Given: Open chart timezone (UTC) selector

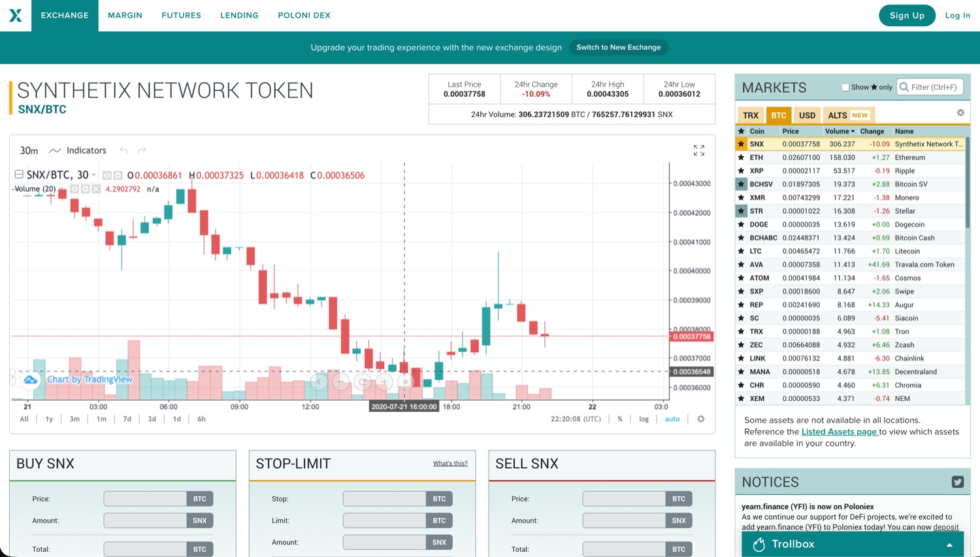Looking at the screenshot, I should pos(576,419).
